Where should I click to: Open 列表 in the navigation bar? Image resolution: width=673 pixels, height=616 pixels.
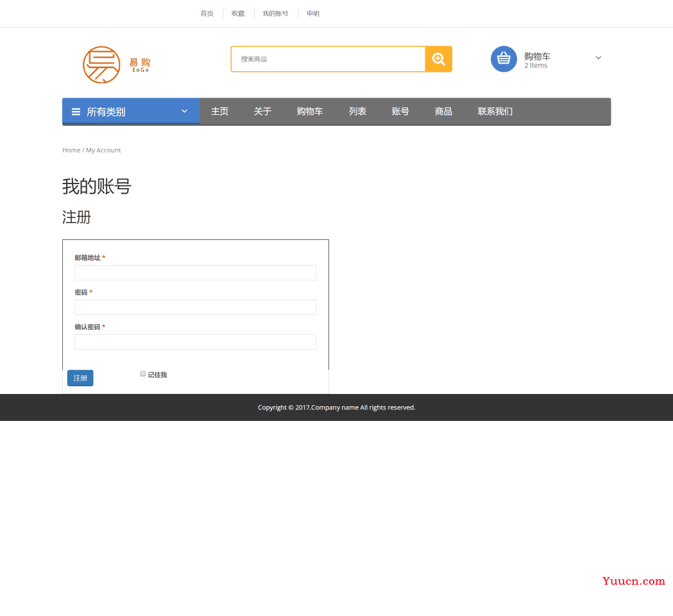[x=357, y=111]
